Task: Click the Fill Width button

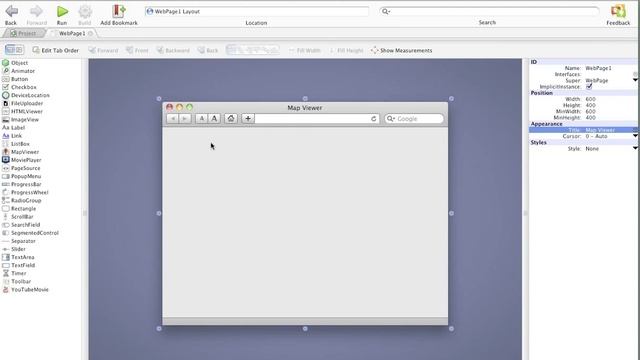Action: coord(304,50)
